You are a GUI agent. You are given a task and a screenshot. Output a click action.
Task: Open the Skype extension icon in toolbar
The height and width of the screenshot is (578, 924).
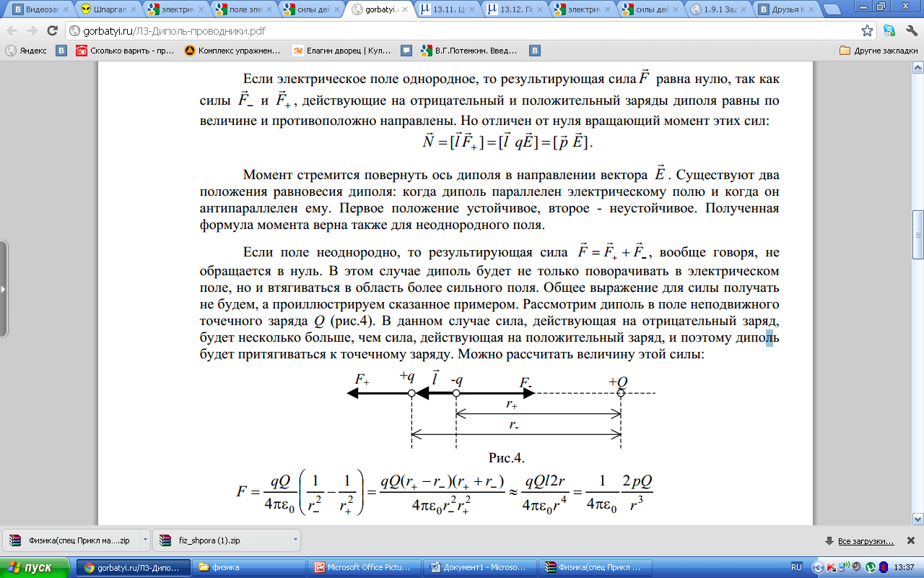tap(889, 31)
